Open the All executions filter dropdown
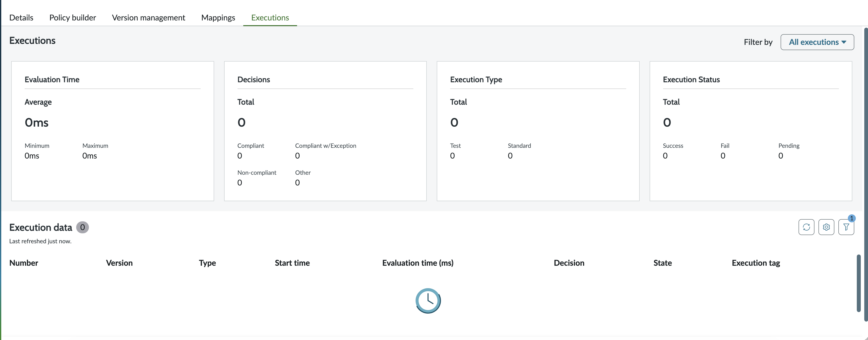Screen dimensions: 868x340 [817, 42]
